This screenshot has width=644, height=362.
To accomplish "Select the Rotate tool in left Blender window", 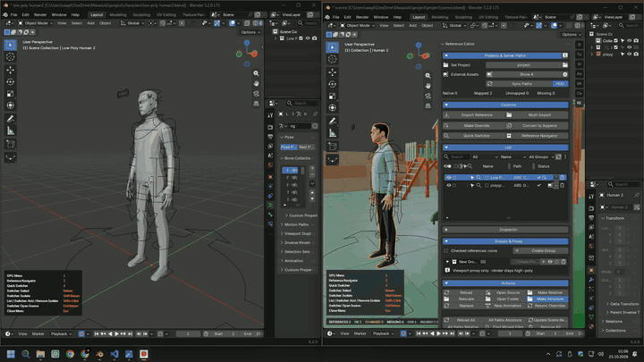I will 10,82.
